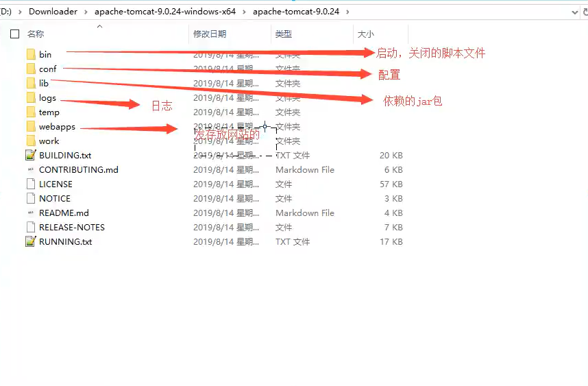
Task: Select the conf folder icon
Action: pos(30,69)
